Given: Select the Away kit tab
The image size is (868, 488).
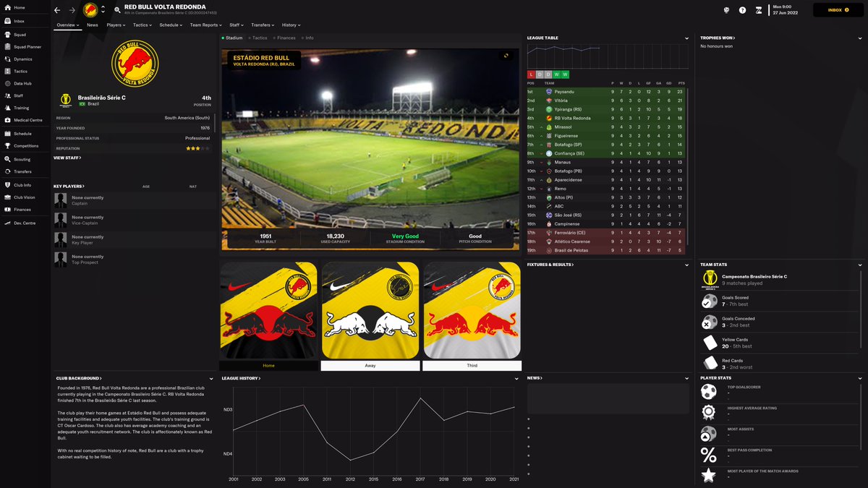Looking at the screenshot, I should [370, 366].
